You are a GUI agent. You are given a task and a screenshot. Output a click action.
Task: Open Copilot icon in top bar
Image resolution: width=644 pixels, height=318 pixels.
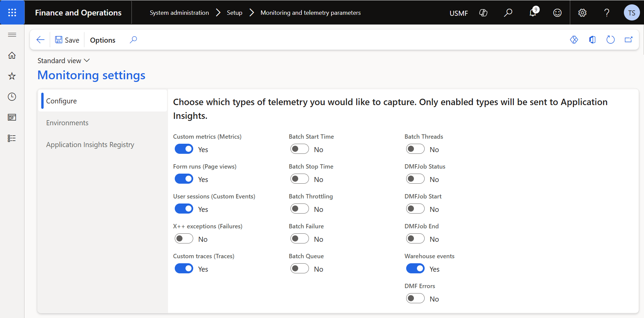[483, 13]
